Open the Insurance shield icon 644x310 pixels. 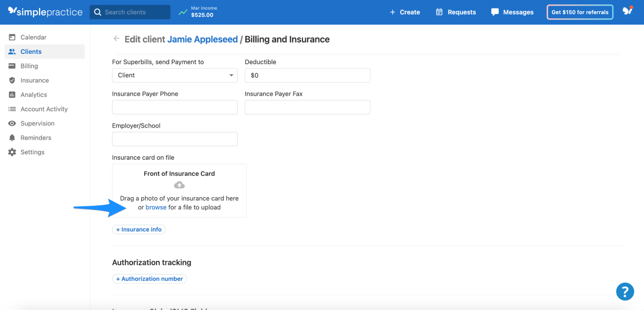click(12, 80)
